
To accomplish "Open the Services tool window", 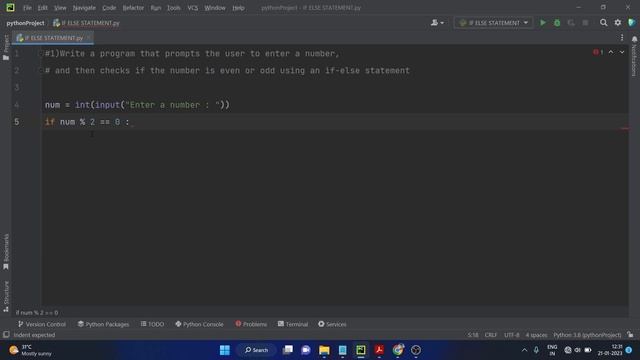I will tap(332, 324).
